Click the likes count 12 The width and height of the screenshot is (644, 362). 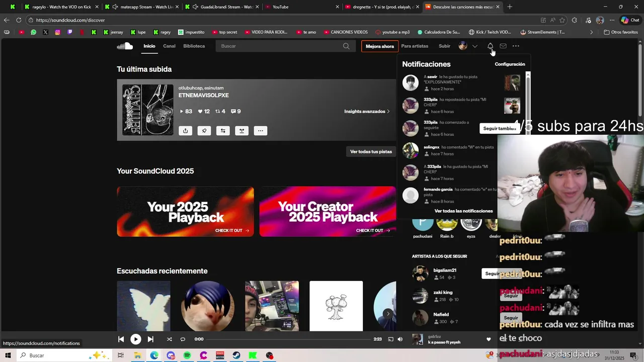coord(204,112)
